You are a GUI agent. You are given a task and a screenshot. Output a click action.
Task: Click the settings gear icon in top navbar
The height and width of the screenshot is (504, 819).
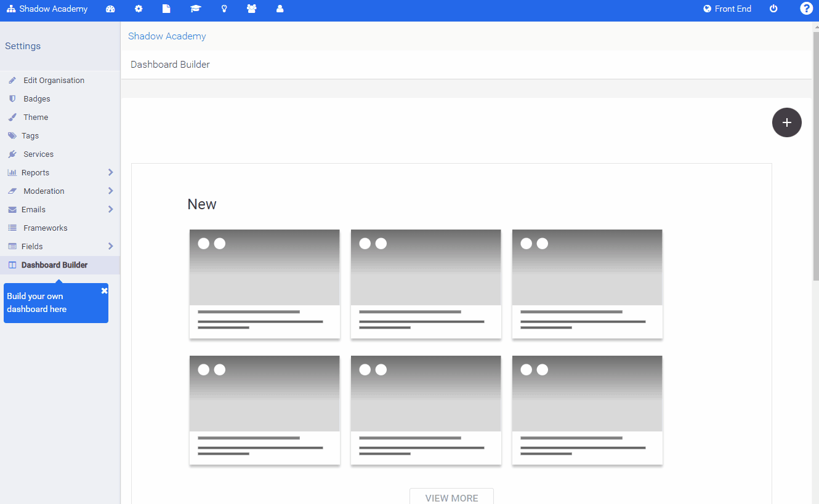[139, 9]
